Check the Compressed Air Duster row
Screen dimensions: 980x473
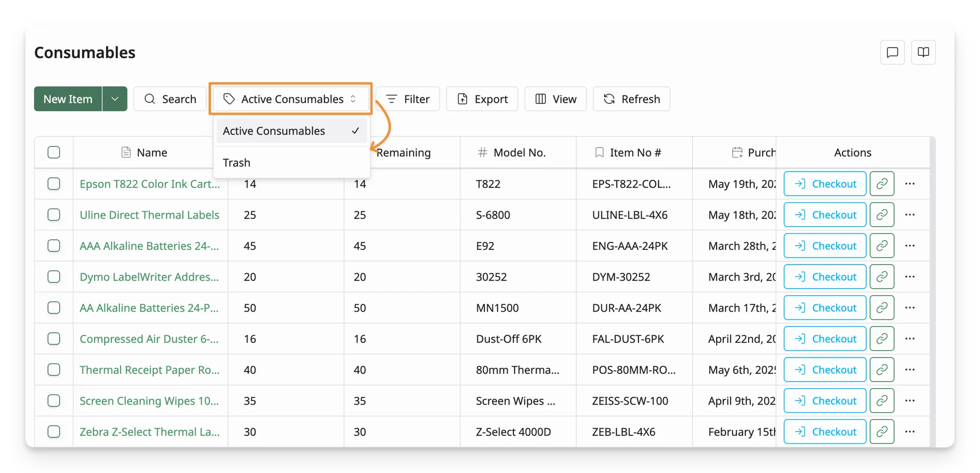click(x=54, y=339)
